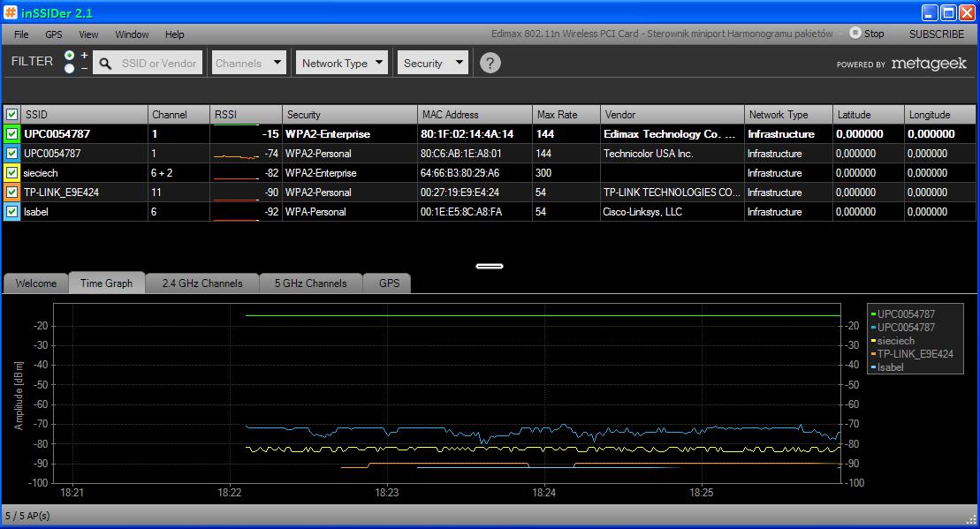Viewport: 980px width, 529px height.
Task: Uncheck the Isabel network checkbox
Action: 11,212
